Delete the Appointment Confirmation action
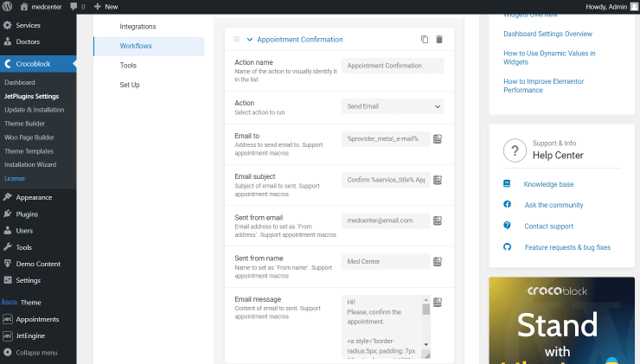Image resolution: width=640 pixels, height=364 pixels. 439,39
